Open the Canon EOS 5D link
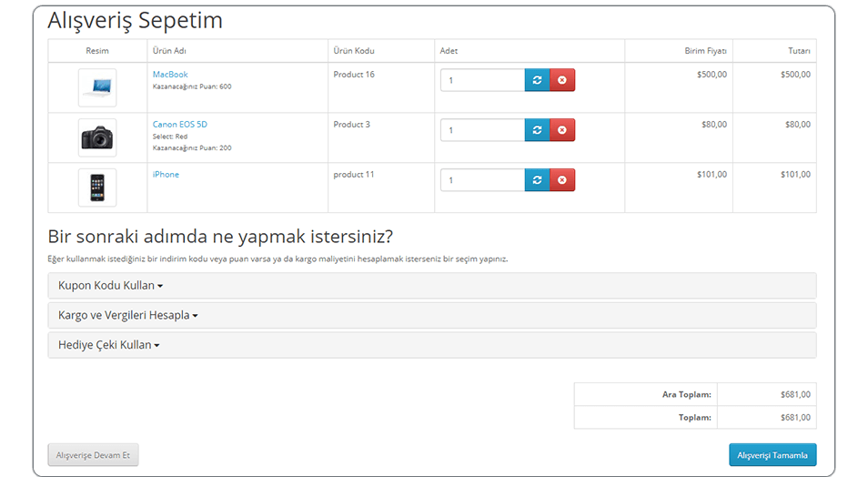 click(180, 124)
